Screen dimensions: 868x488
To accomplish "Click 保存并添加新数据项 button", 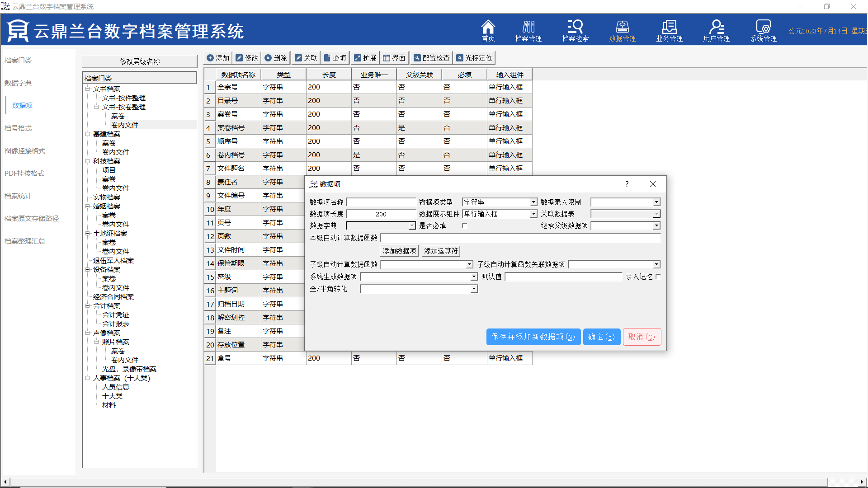I will click(x=533, y=337).
